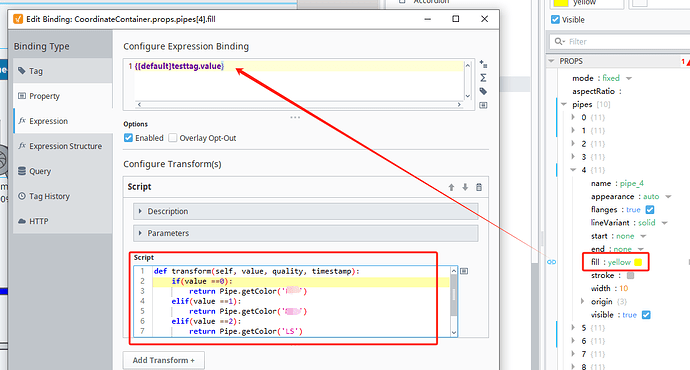Delete the Script transform

479,187
